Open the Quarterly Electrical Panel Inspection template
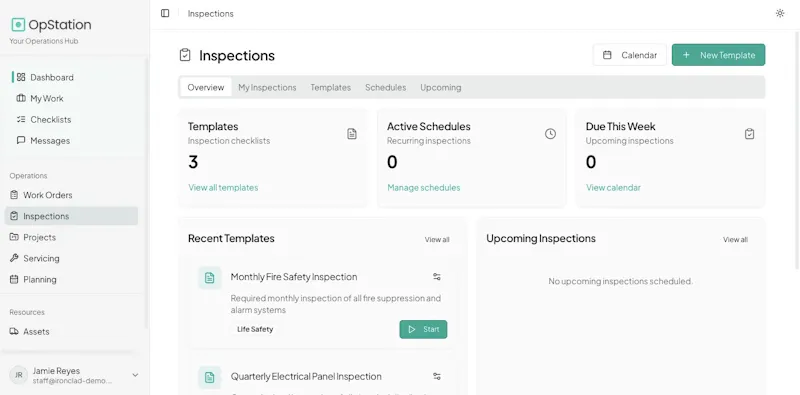Image resolution: width=800 pixels, height=395 pixels. [306, 376]
